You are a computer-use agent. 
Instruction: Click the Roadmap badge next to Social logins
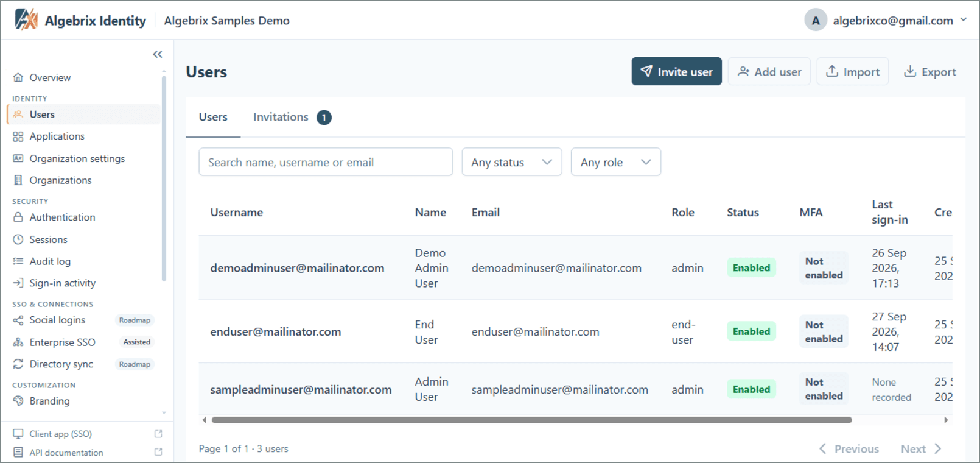pyautogui.click(x=135, y=320)
